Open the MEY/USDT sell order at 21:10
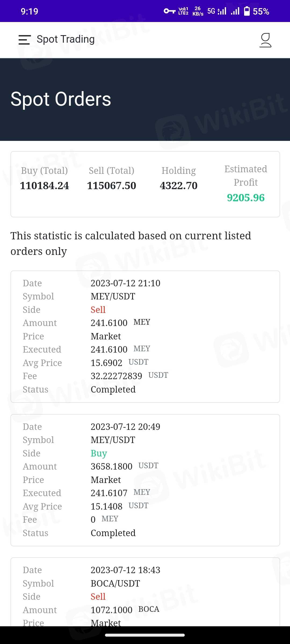This screenshot has width=290, height=644. point(145,336)
